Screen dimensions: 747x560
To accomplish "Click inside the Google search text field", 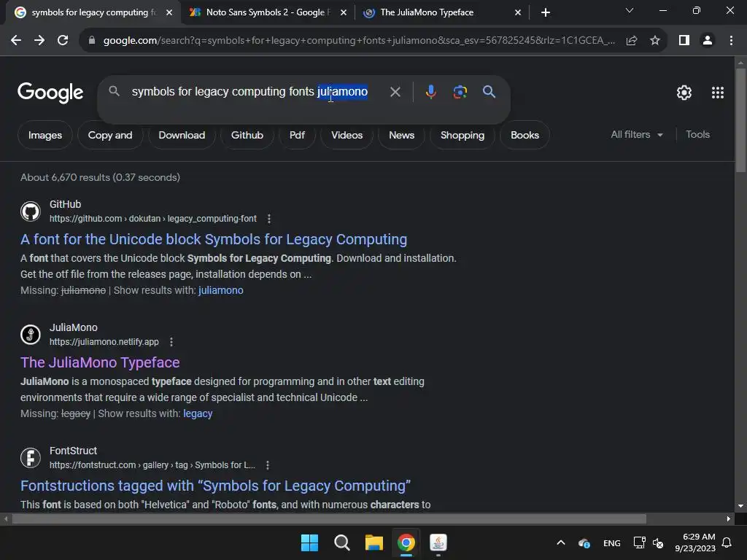I will click(250, 91).
